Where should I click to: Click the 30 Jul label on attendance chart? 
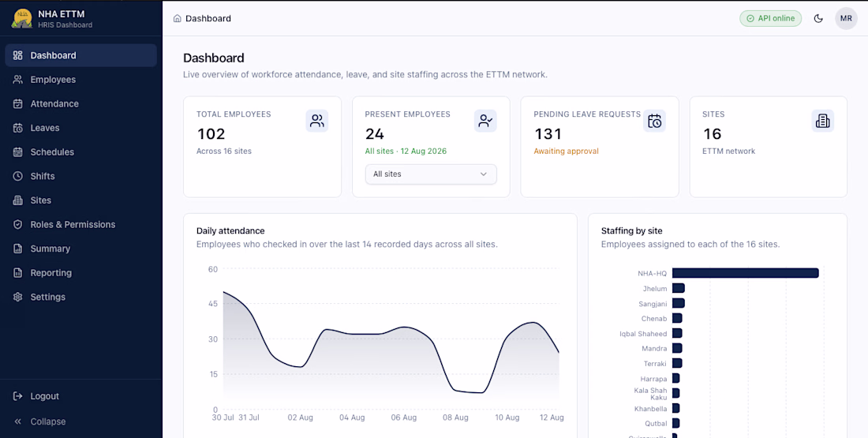tap(223, 417)
